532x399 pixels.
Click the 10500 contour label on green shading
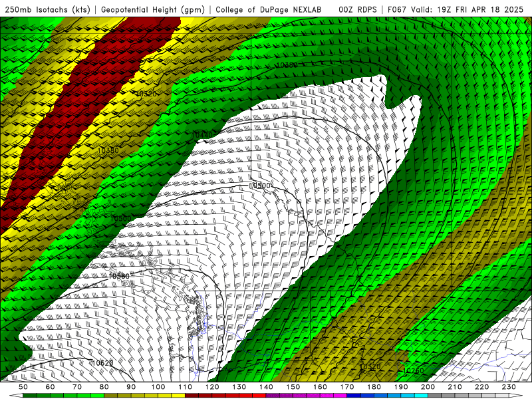click(x=120, y=219)
